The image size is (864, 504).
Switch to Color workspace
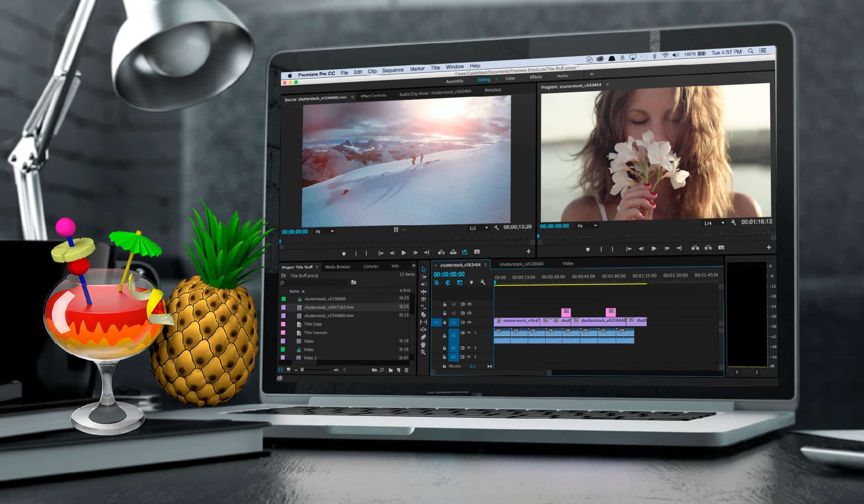(510, 78)
